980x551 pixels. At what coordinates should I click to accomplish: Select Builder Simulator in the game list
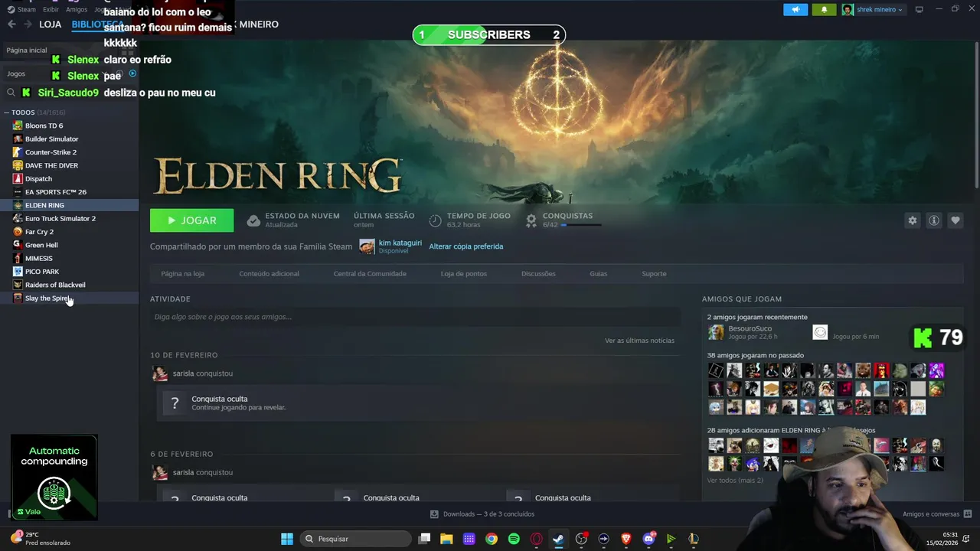click(51, 139)
